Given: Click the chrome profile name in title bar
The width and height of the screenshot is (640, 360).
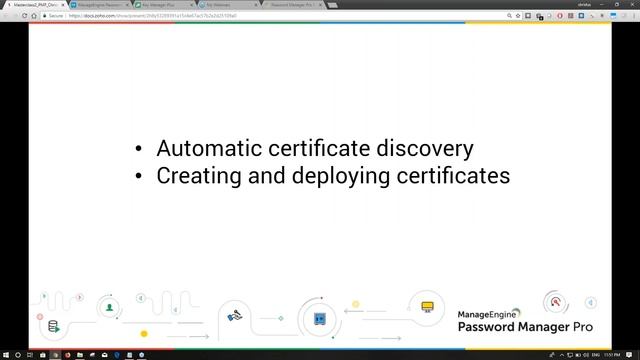Looking at the screenshot, I should click(x=584, y=4).
